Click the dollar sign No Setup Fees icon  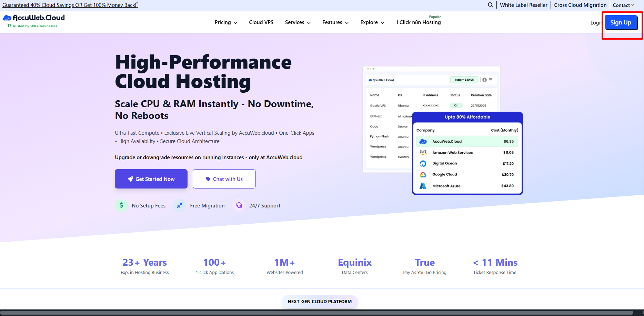121,205
